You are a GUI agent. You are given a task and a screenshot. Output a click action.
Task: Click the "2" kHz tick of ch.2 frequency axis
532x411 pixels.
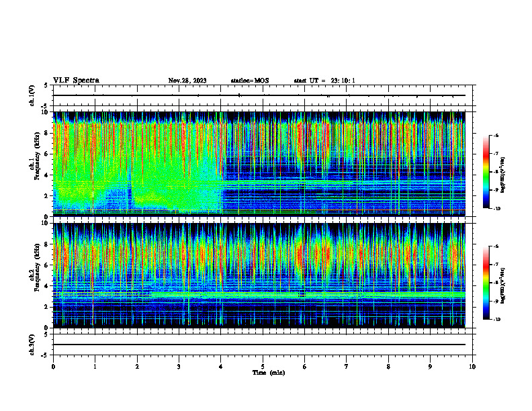click(x=46, y=307)
